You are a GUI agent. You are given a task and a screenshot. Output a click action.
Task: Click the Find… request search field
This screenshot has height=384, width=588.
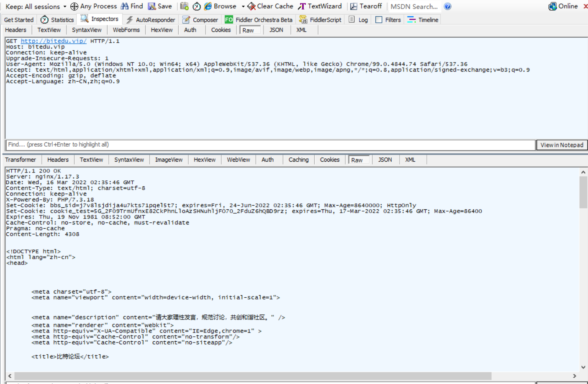[x=270, y=145]
